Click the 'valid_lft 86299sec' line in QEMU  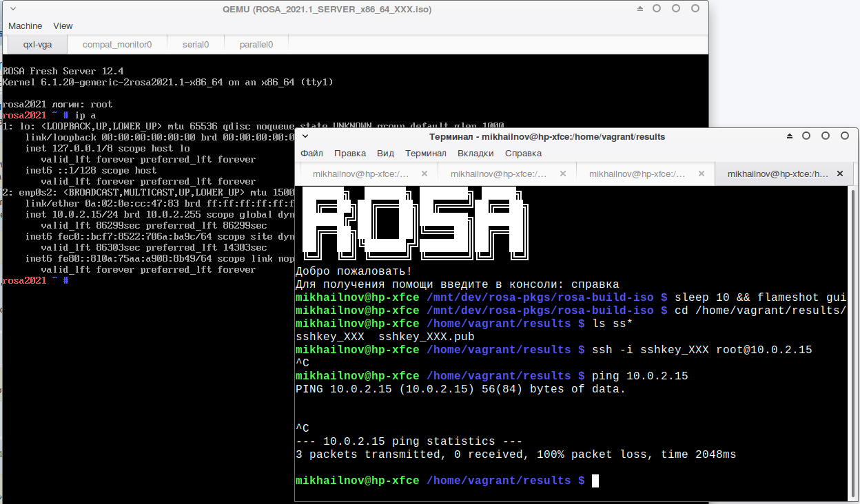(154, 225)
